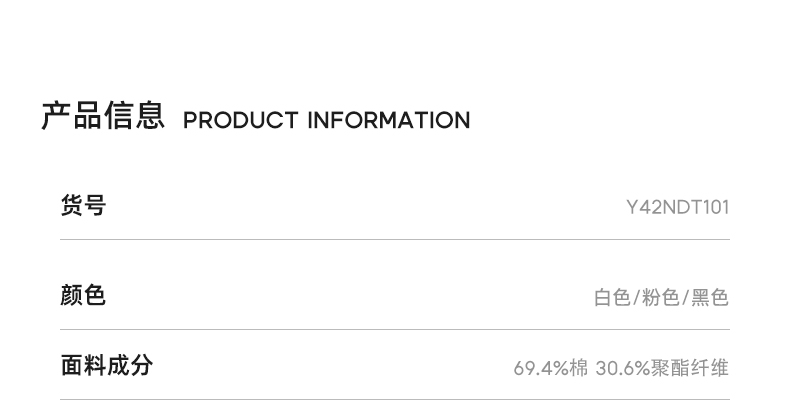
Task: Choose the 黑色 color text
Action: [x=710, y=298]
